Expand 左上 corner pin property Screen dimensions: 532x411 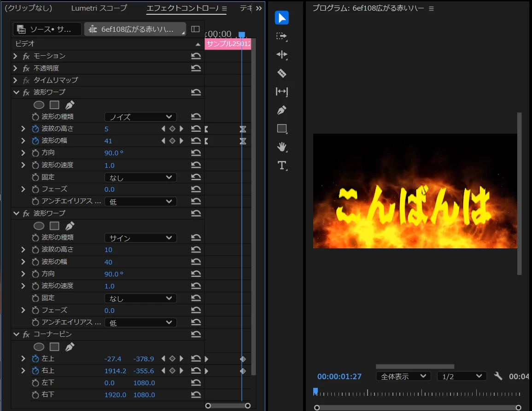pyautogui.click(x=23, y=358)
